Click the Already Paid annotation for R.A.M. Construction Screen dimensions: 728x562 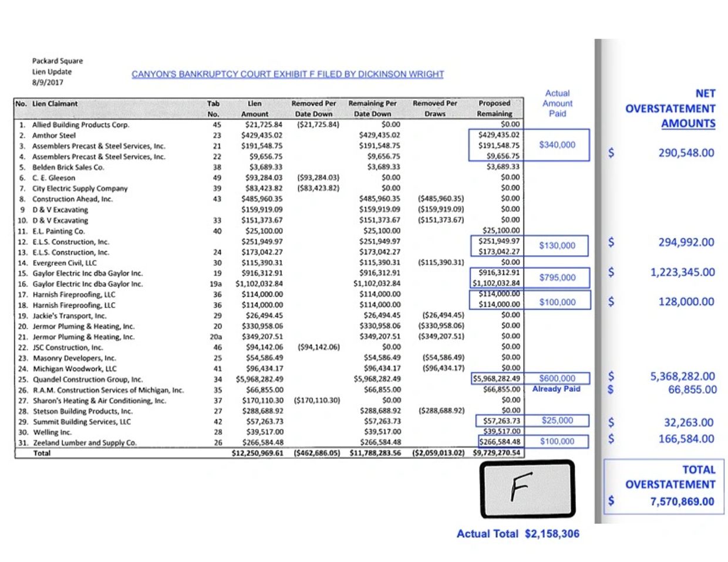point(556,390)
